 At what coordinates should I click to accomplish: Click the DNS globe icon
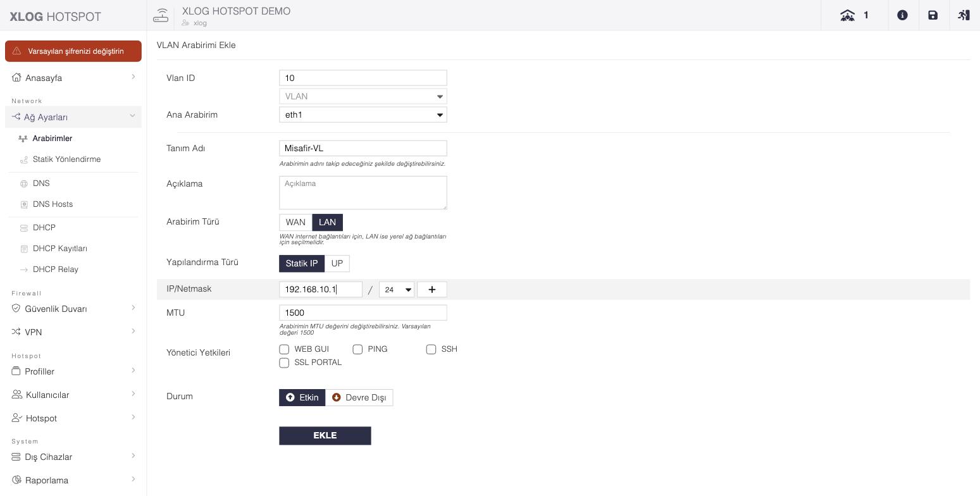click(24, 183)
